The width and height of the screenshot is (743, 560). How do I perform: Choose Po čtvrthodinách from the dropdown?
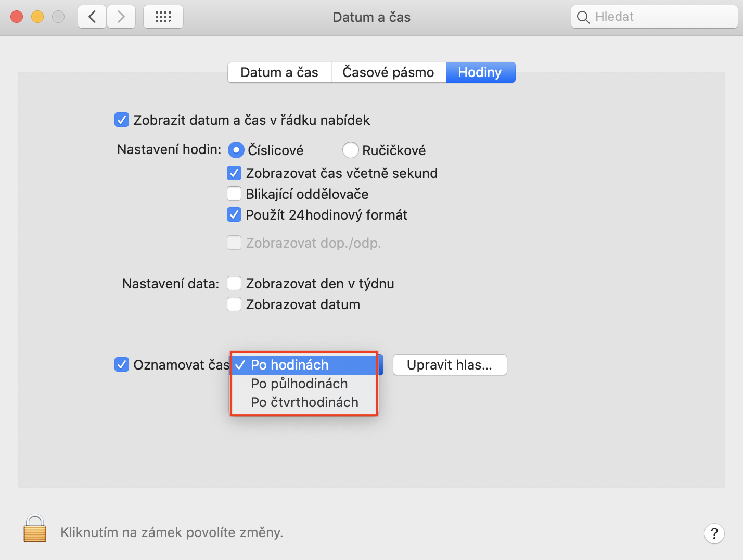(304, 402)
